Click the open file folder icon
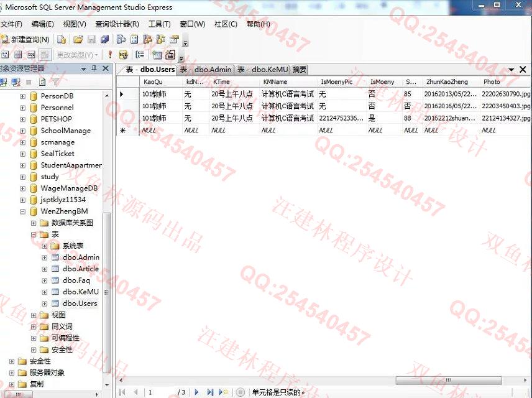532x398 pixels. coord(78,40)
